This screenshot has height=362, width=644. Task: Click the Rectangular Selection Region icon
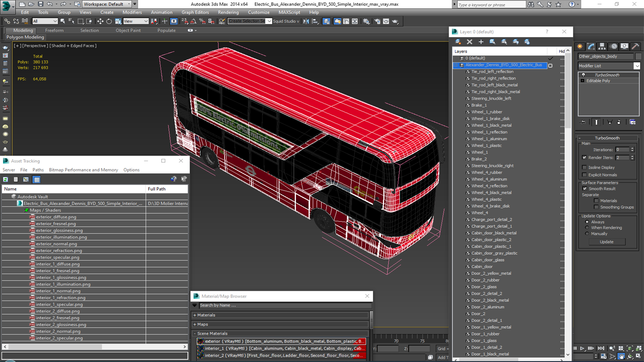coord(80,21)
